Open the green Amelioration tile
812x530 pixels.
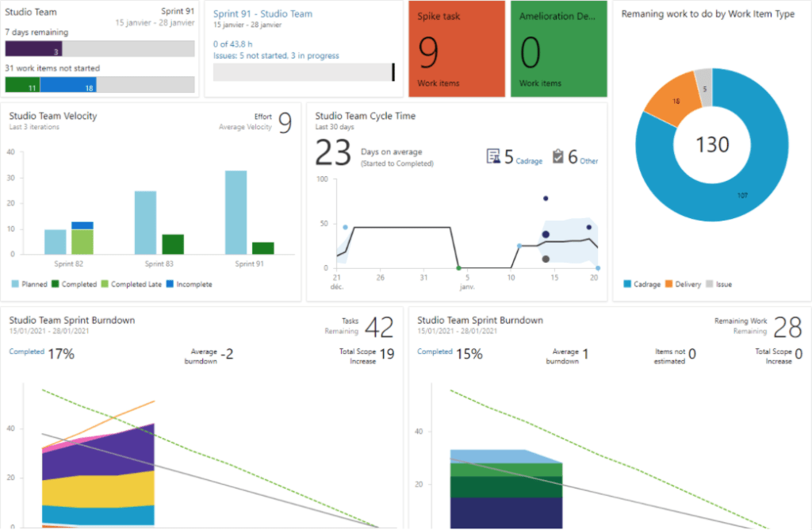coord(559,49)
